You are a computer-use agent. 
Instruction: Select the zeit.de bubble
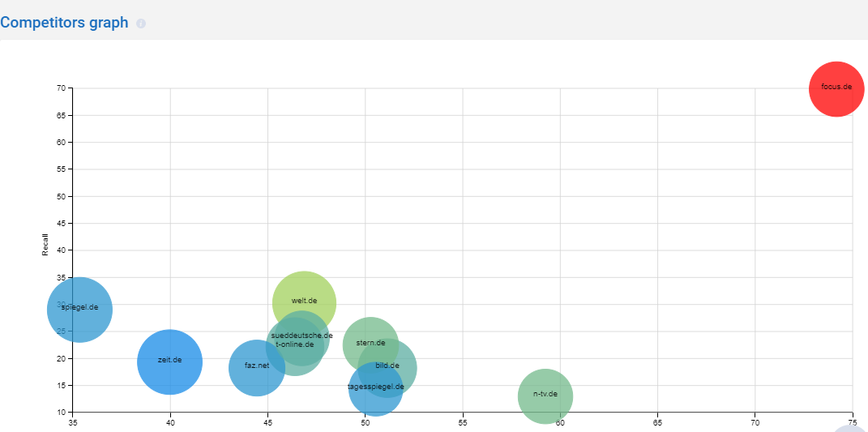click(169, 361)
